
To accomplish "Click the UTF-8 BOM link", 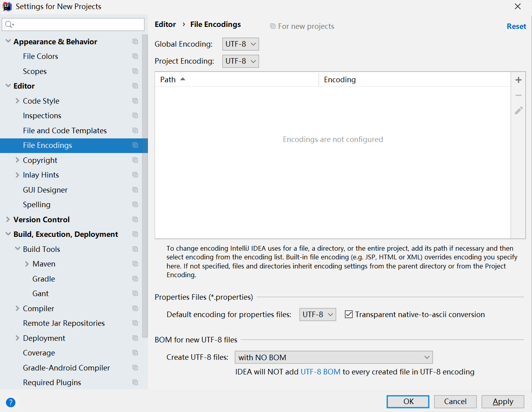I will [320, 372].
